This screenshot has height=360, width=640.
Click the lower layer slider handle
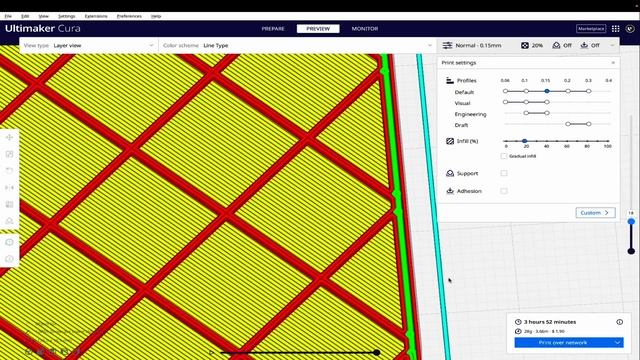631,251
